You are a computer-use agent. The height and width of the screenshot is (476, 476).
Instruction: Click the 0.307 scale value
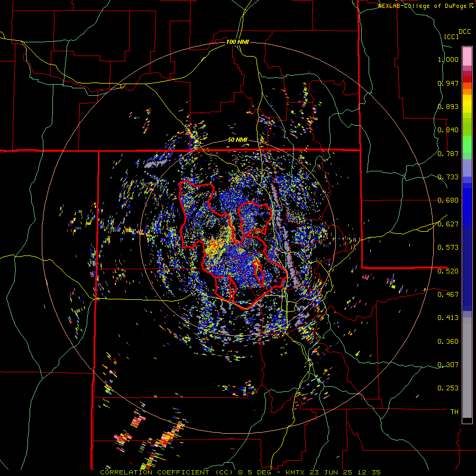coord(448,365)
